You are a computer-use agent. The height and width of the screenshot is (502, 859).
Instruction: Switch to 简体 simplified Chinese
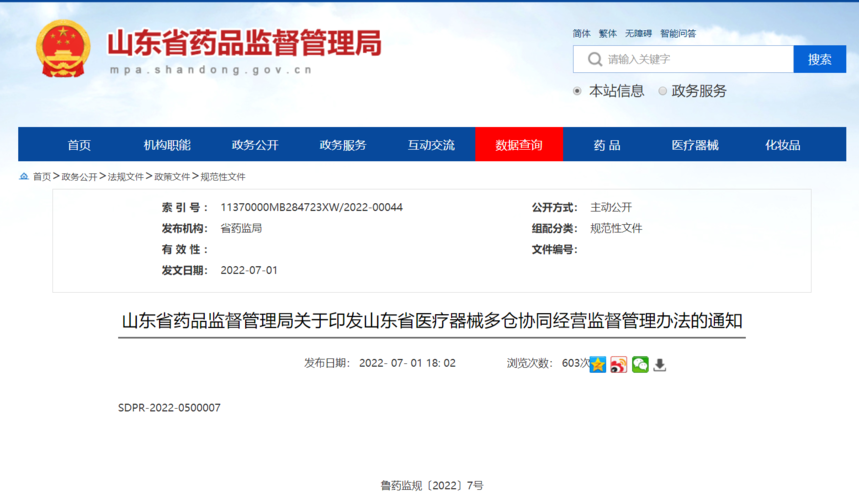[581, 34]
